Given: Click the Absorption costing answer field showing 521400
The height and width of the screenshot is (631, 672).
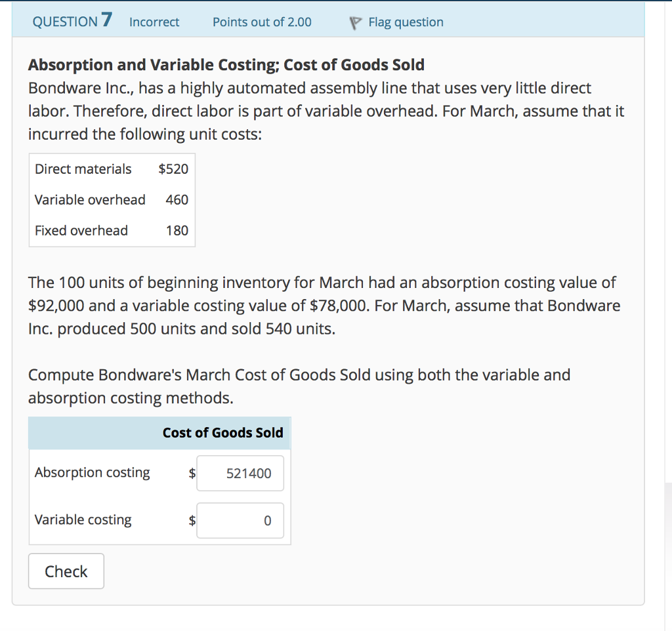Looking at the screenshot, I should point(240,473).
